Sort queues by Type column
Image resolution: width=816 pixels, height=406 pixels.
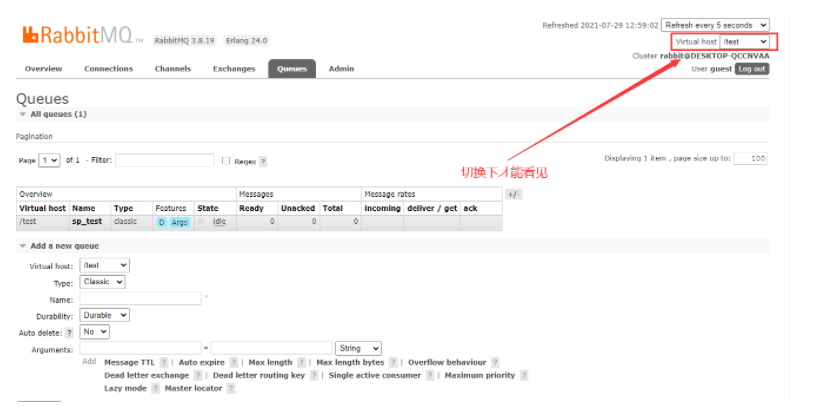coord(124,208)
